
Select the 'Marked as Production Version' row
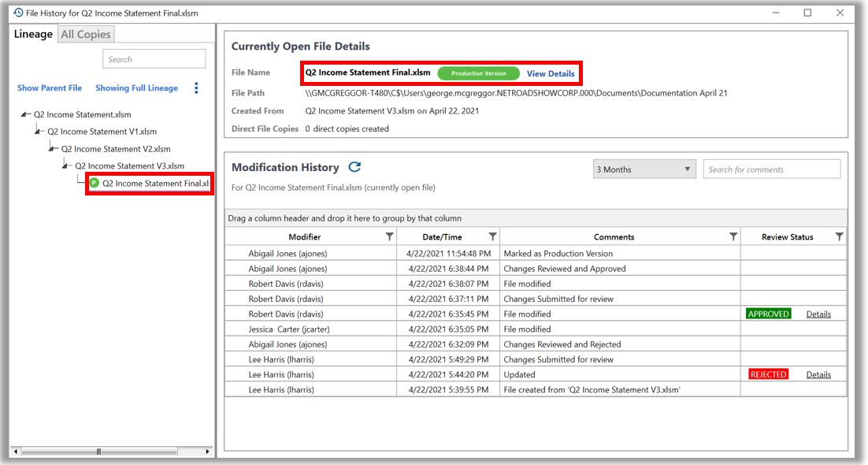point(536,253)
